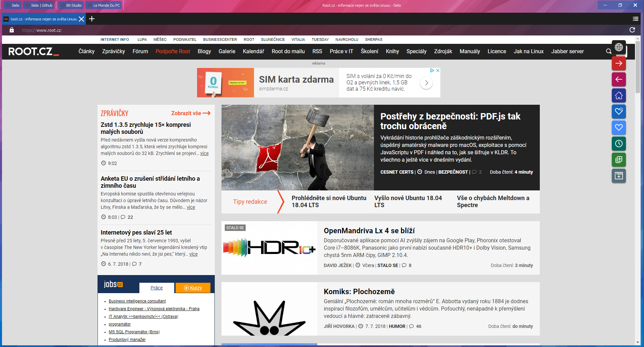The image size is (644, 347).
Task: Click the reload icon in the address bar
Action: click(x=632, y=30)
